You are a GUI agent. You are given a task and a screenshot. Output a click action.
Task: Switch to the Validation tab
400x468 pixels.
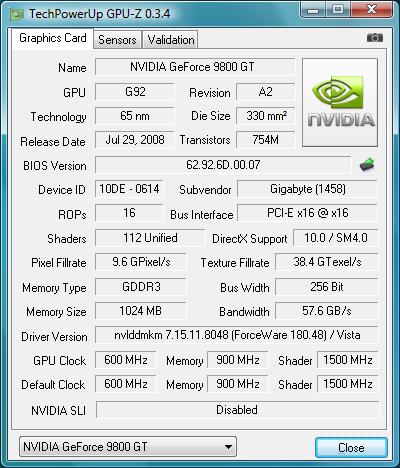[x=171, y=40]
